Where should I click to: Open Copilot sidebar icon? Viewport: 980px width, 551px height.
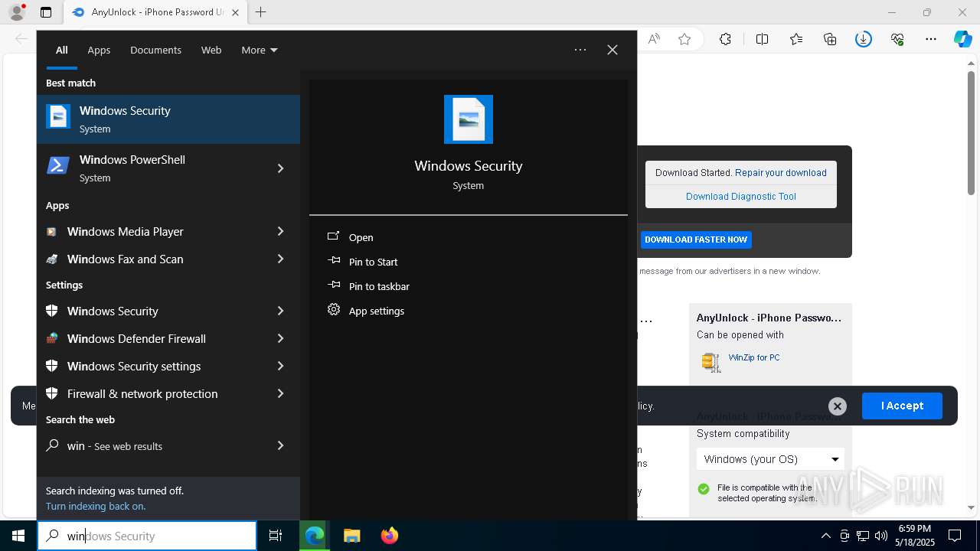pyautogui.click(x=963, y=39)
